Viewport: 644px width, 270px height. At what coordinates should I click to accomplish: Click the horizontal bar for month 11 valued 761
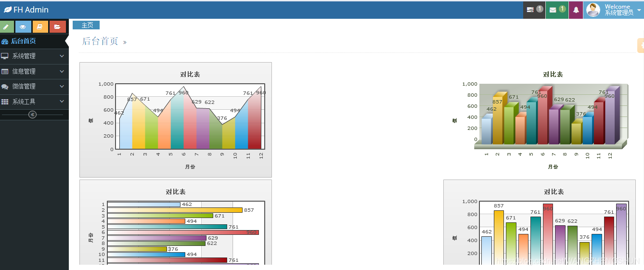coord(167,260)
